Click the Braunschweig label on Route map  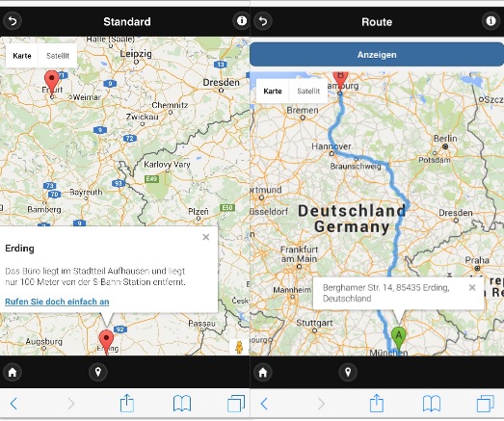click(x=356, y=166)
